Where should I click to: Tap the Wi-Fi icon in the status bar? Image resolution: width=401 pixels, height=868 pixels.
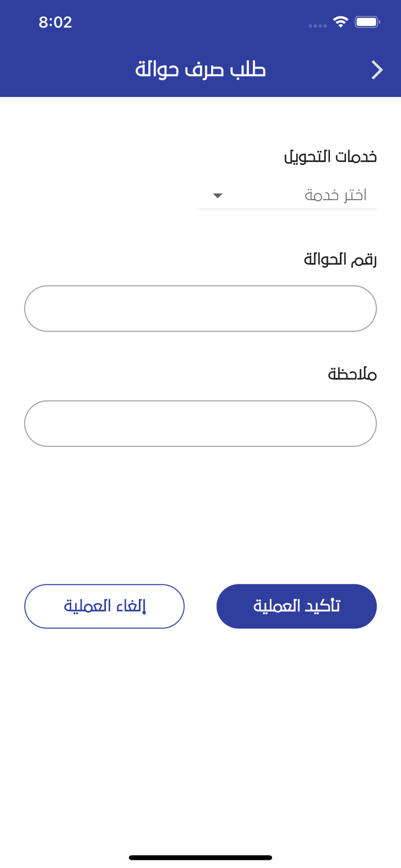click(x=340, y=21)
